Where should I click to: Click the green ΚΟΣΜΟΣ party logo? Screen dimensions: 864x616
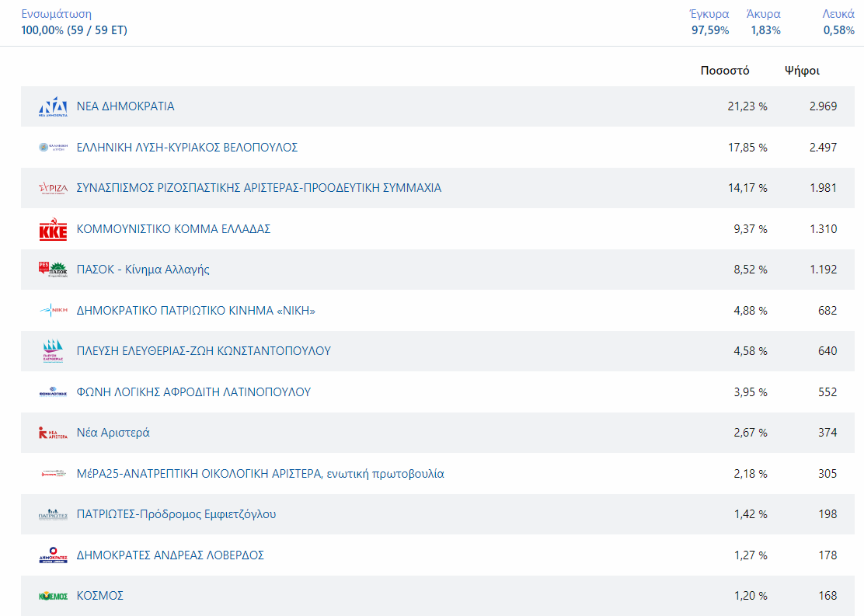click(53, 596)
